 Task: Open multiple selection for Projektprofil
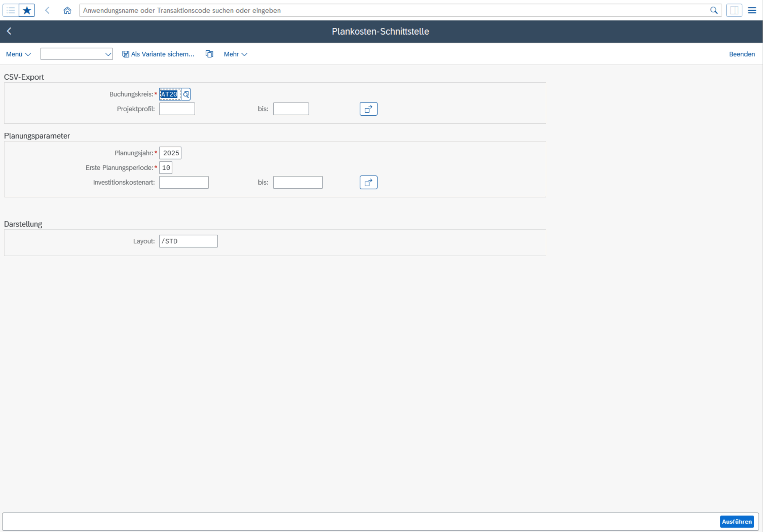pyautogui.click(x=368, y=109)
